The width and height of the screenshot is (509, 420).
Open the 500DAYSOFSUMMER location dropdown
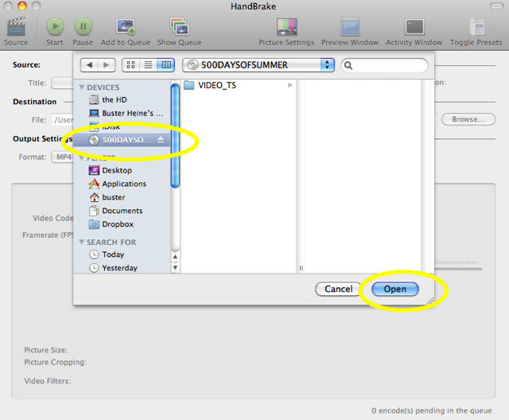coord(258,64)
